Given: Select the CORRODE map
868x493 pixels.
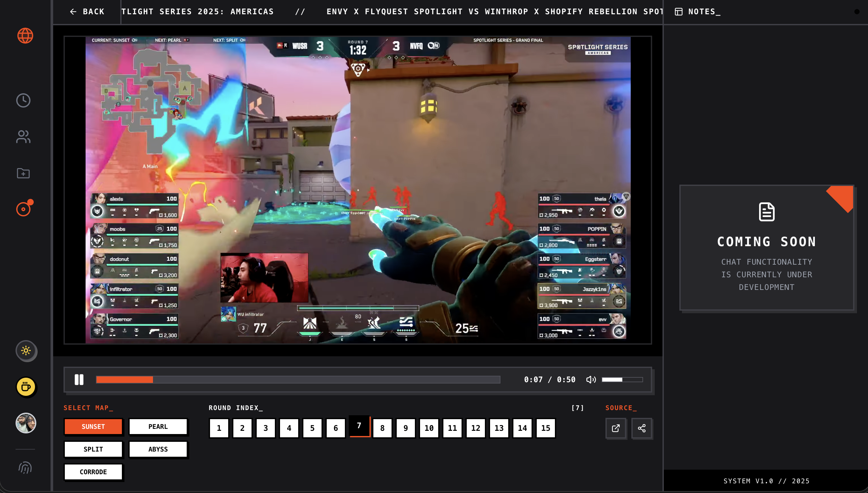Looking at the screenshot, I should [93, 472].
